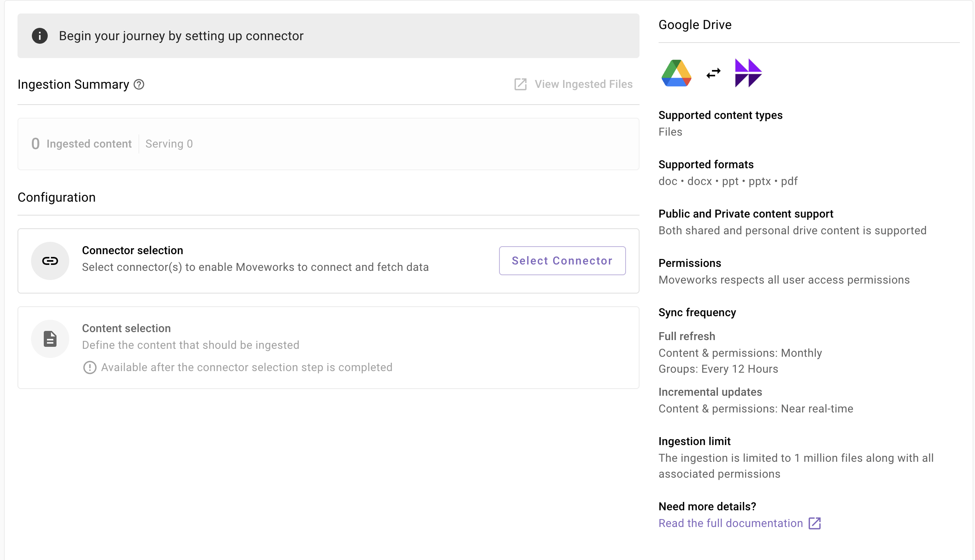Click the Content selection card heading
This screenshot has height=560, width=975.
click(126, 329)
